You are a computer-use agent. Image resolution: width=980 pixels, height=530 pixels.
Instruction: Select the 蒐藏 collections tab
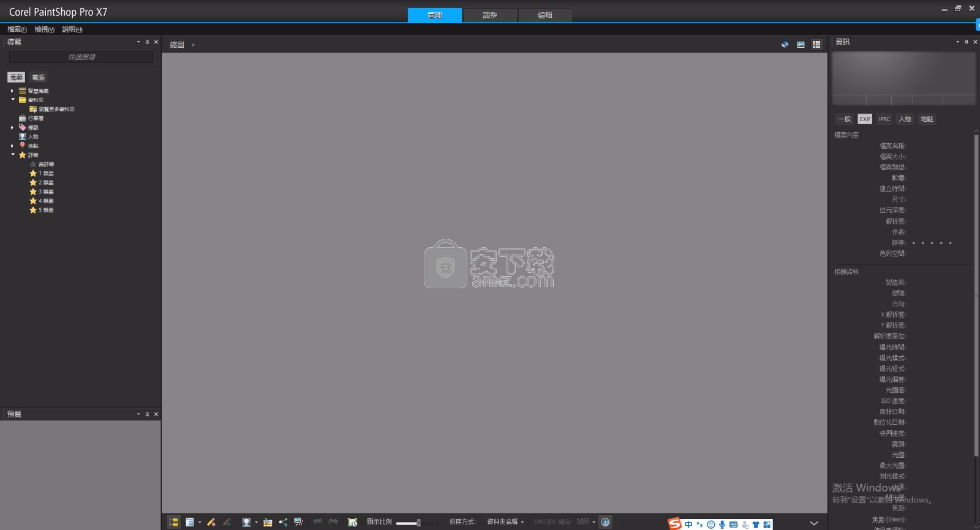pyautogui.click(x=17, y=78)
